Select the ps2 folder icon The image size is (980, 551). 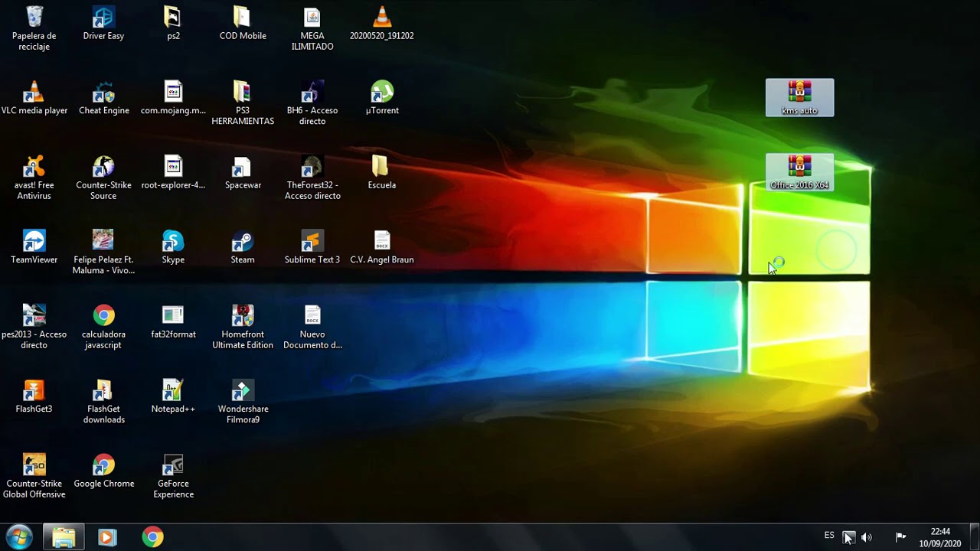173,23
